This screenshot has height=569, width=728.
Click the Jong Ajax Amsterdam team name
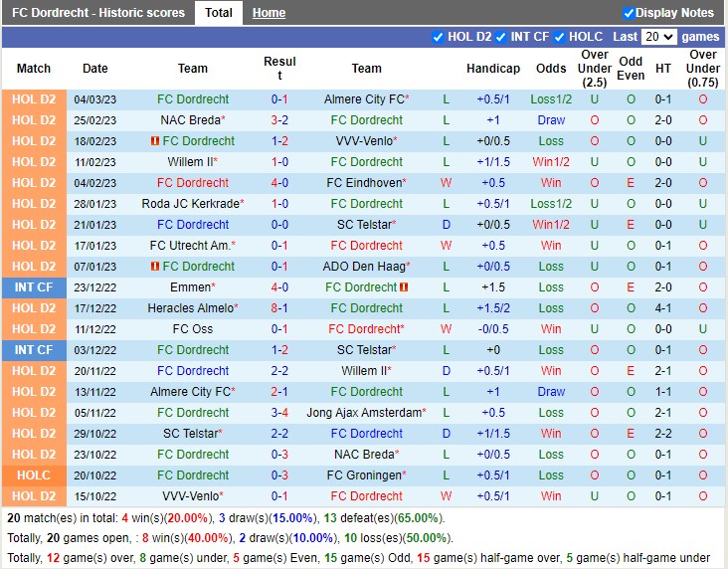point(366,413)
